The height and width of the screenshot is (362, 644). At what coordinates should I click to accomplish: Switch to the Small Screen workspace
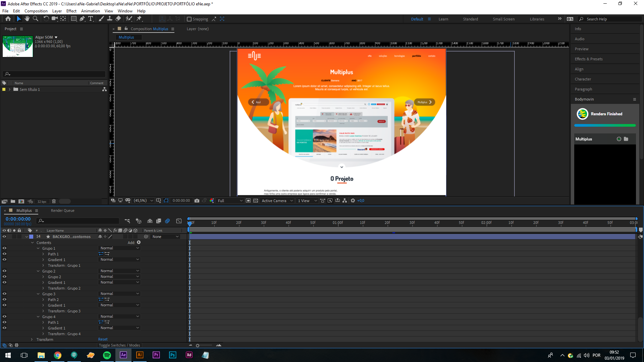tap(503, 19)
